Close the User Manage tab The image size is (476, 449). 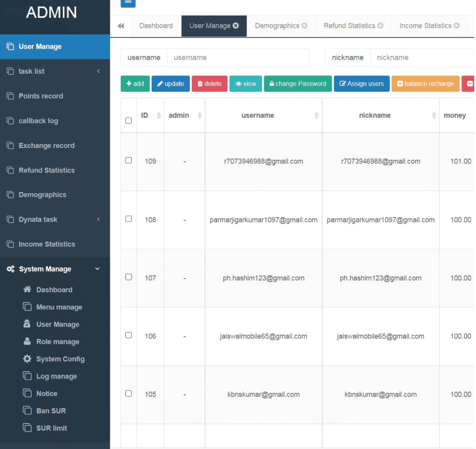pyautogui.click(x=236, y=26)
